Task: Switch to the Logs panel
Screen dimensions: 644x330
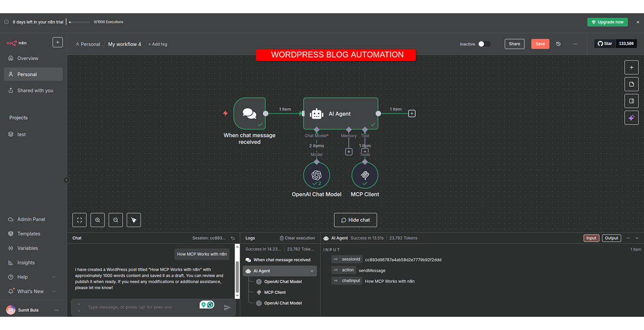Action: click(250, 238)
